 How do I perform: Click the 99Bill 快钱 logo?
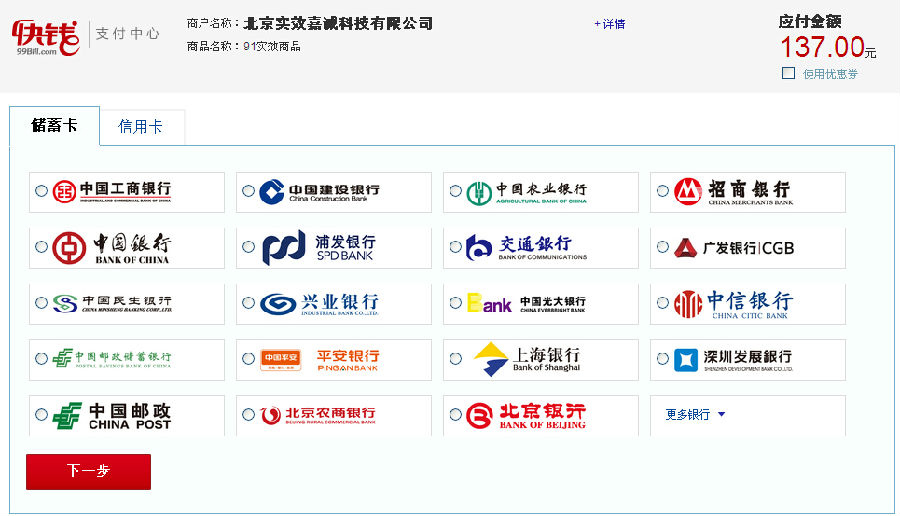click(x=46, y=36)
